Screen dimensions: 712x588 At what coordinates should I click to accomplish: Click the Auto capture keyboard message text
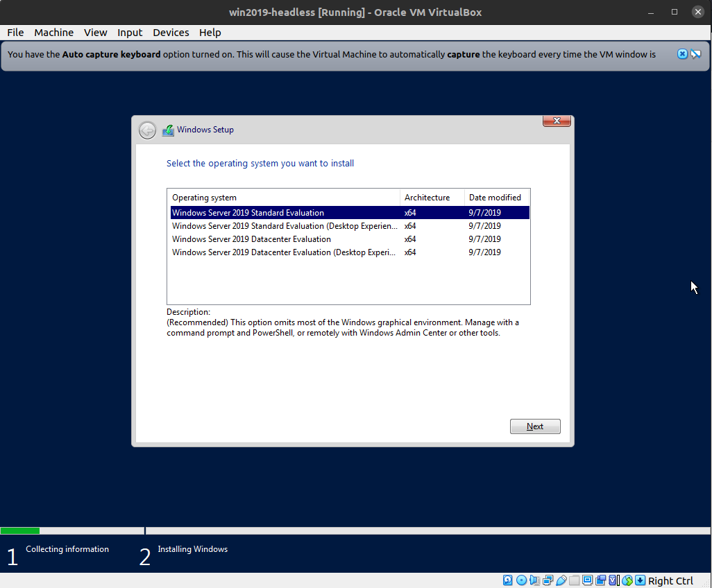(332, 55)
